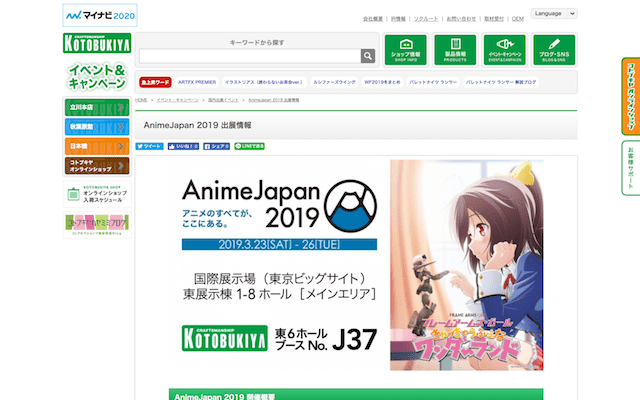Click the 取材受付 header link
Viewport: 640px width, 400px height.
494,19
